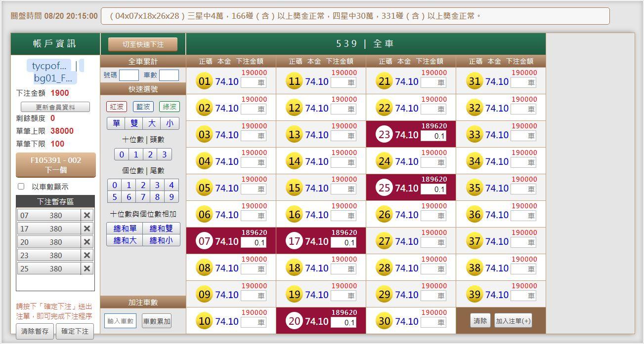Toggle 總和單 sum-odd option
The height and width of the screenshot is (344, 644).
point(125,229)
